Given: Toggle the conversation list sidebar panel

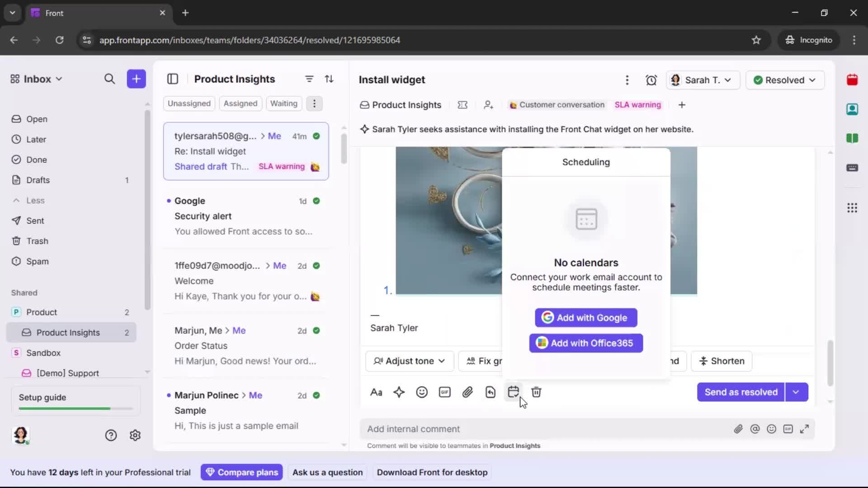Looking at the screenshot, I should [173, 79].
